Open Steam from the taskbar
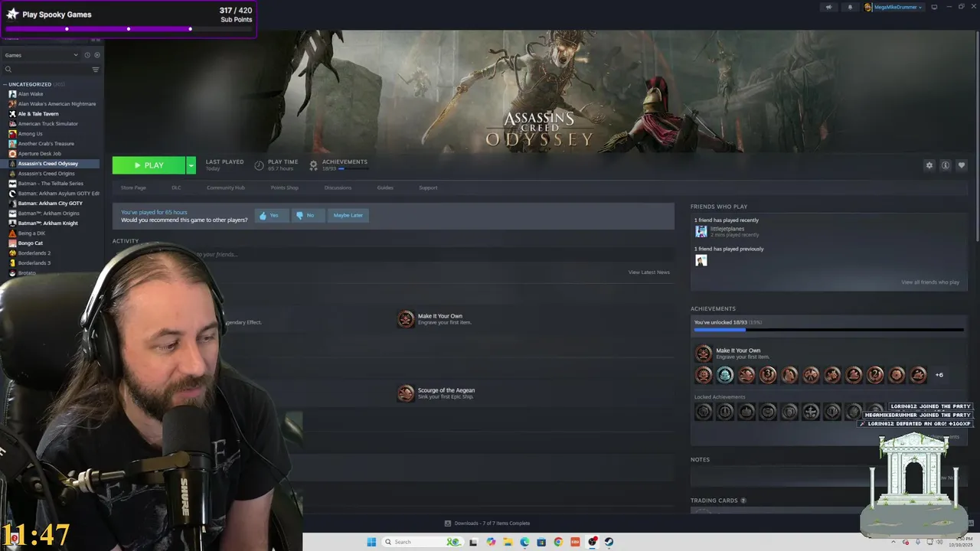 pos(609,542)
